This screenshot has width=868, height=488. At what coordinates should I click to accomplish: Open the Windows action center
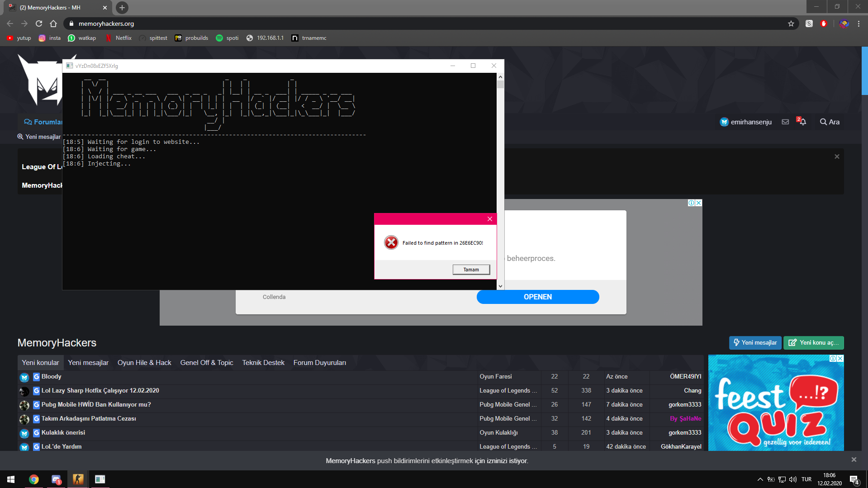[x=854, y=479]
